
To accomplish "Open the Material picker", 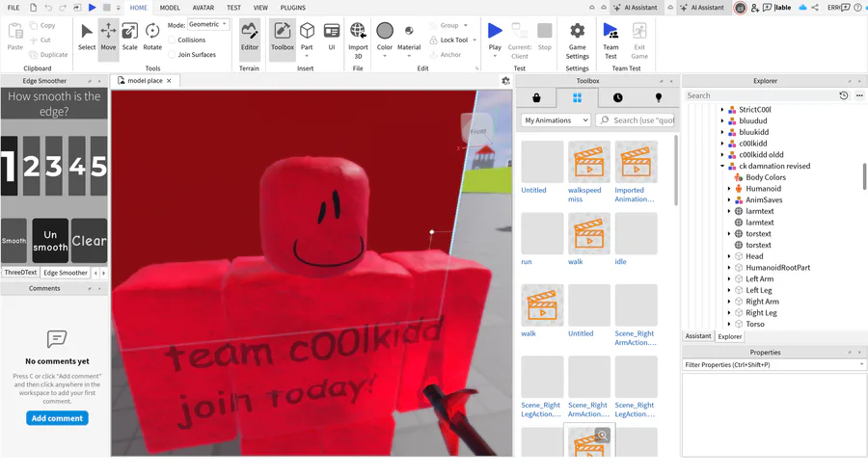I will [x=409, y=39].
